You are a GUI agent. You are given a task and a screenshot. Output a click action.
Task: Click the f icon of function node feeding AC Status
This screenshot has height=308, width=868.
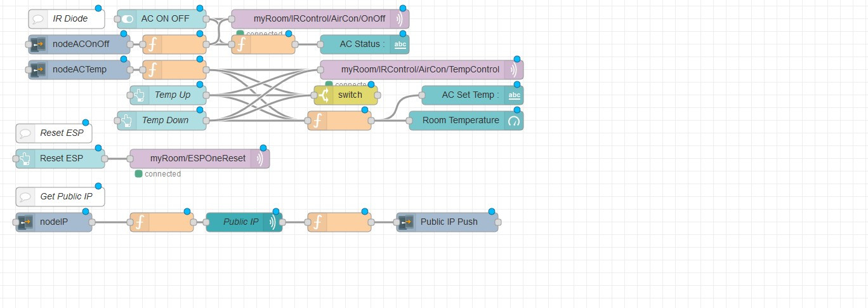(241, 44)
